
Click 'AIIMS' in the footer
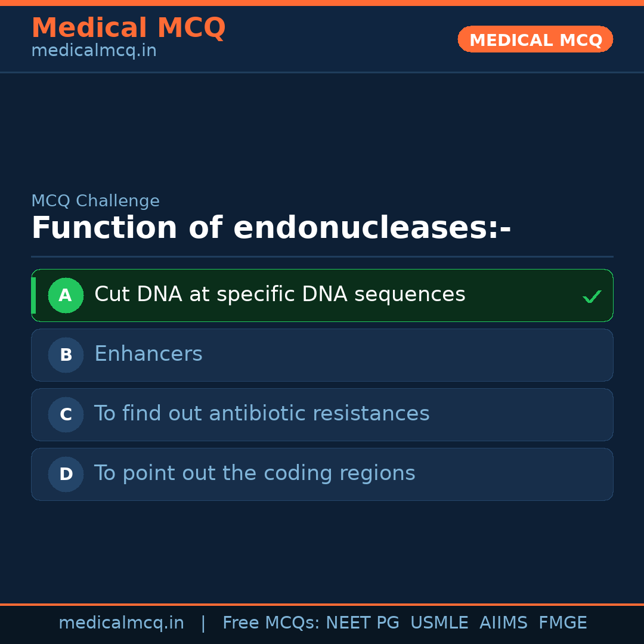pyautogui.click(x=503, y=623)
